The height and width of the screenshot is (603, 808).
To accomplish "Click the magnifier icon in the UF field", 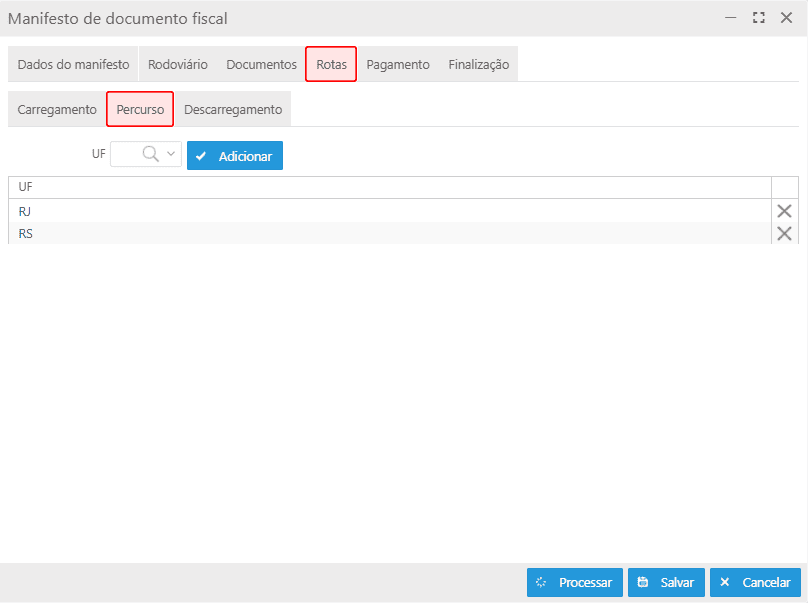I will pyautogui.click(x=151, y=155).
